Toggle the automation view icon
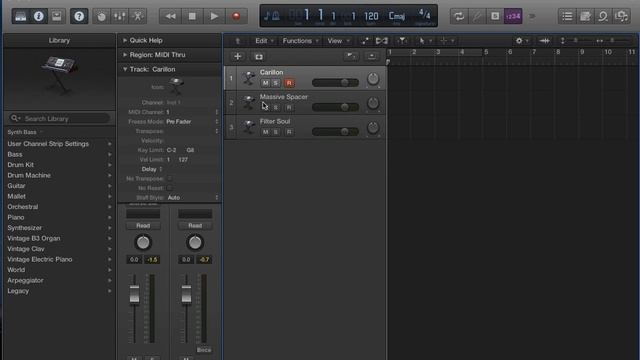Screen dimensions: 640x360 coord(364,41)
